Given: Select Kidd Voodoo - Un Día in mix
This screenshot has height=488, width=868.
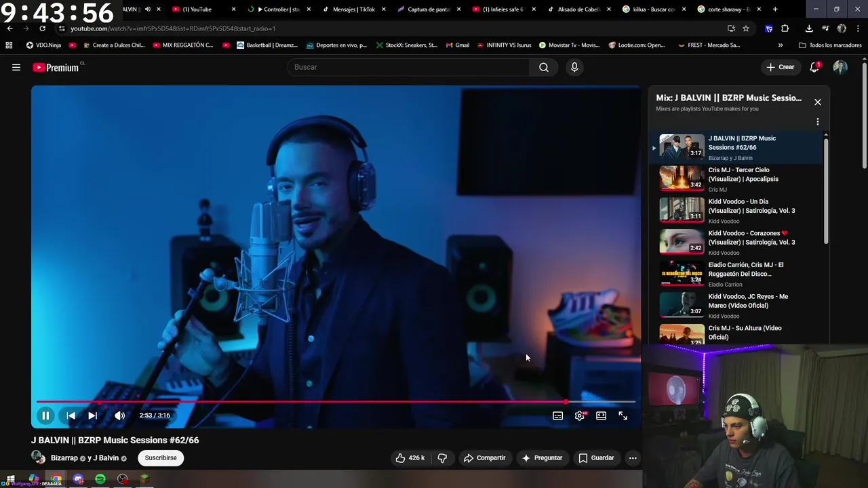Looking at the screenshot, I should 741,211.
